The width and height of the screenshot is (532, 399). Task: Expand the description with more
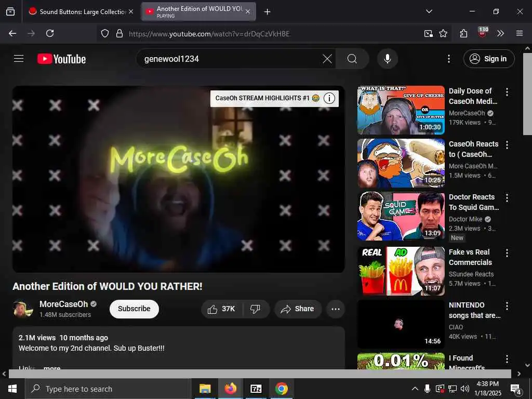click(x=52, y=368)
